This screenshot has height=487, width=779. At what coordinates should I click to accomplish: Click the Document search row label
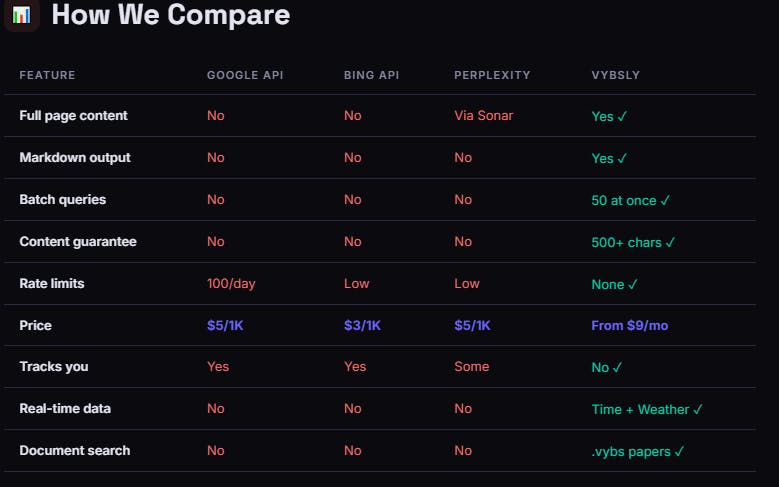point(75,451)
